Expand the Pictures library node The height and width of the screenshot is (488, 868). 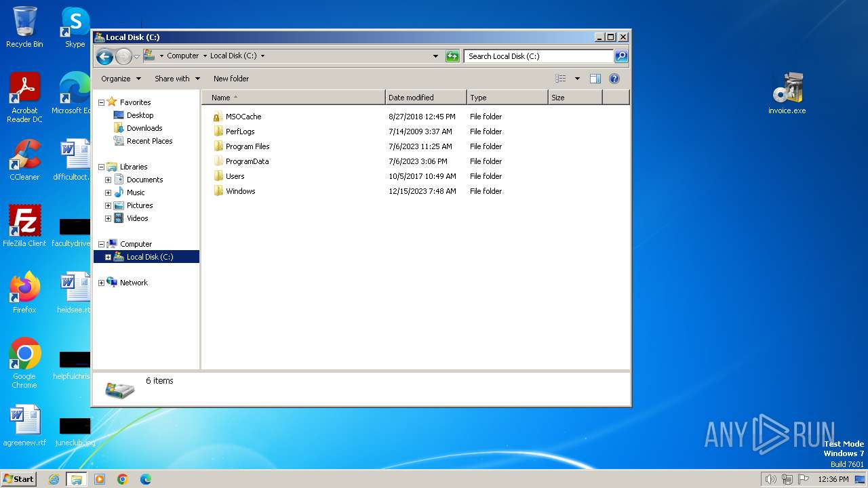coord(108,205)
